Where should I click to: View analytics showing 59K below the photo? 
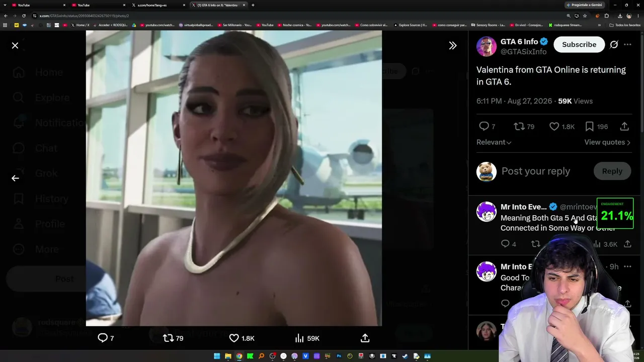307,338
